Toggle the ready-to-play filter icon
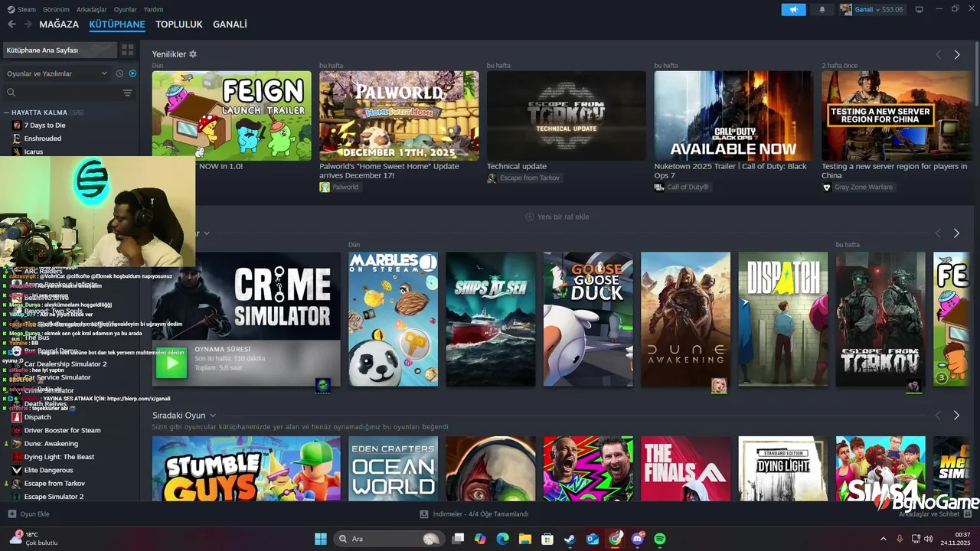The width and height of the screenshot is (980, 551). (x=132, y=73)
